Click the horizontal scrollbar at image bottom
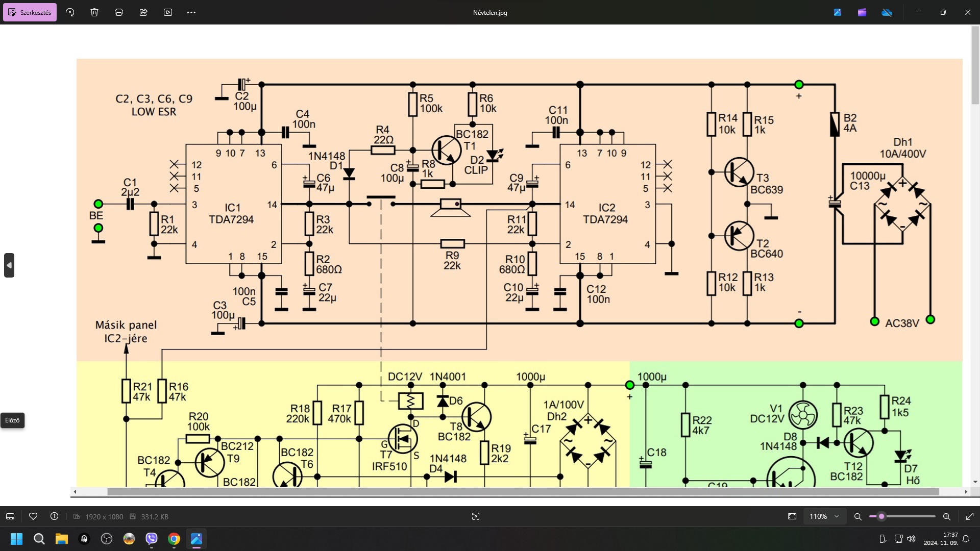The image size is (980, 551). coord(523,492)
